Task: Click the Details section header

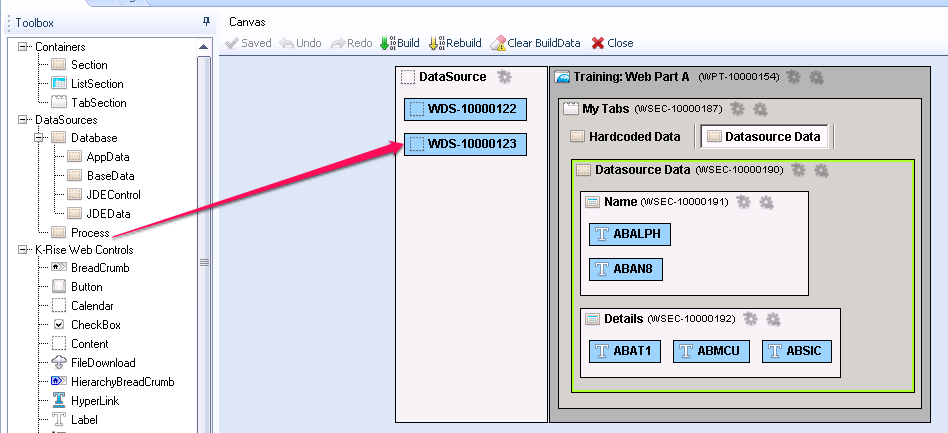Action: [623, 318]
